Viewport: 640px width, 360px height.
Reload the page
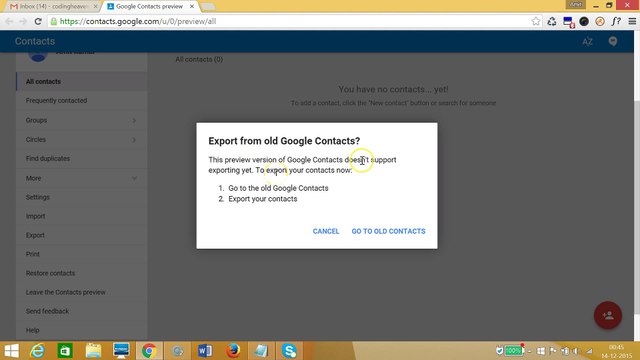coord(38,21)
